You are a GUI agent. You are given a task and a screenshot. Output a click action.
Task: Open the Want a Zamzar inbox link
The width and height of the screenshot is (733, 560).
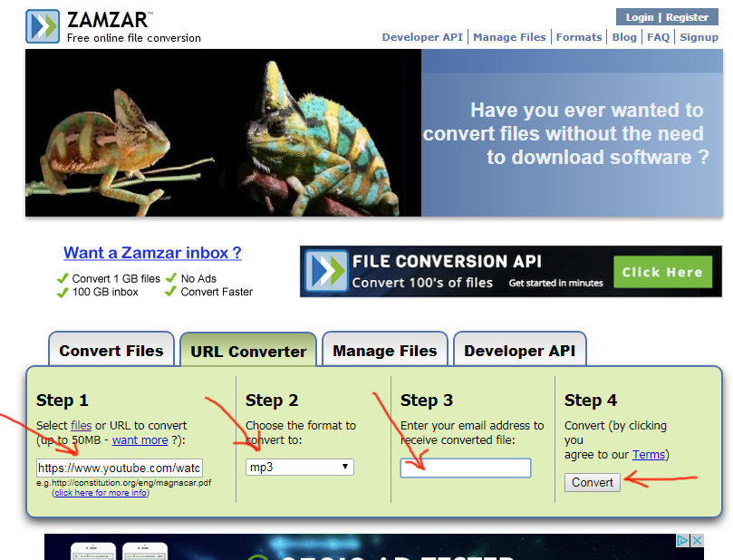point(152,253)
